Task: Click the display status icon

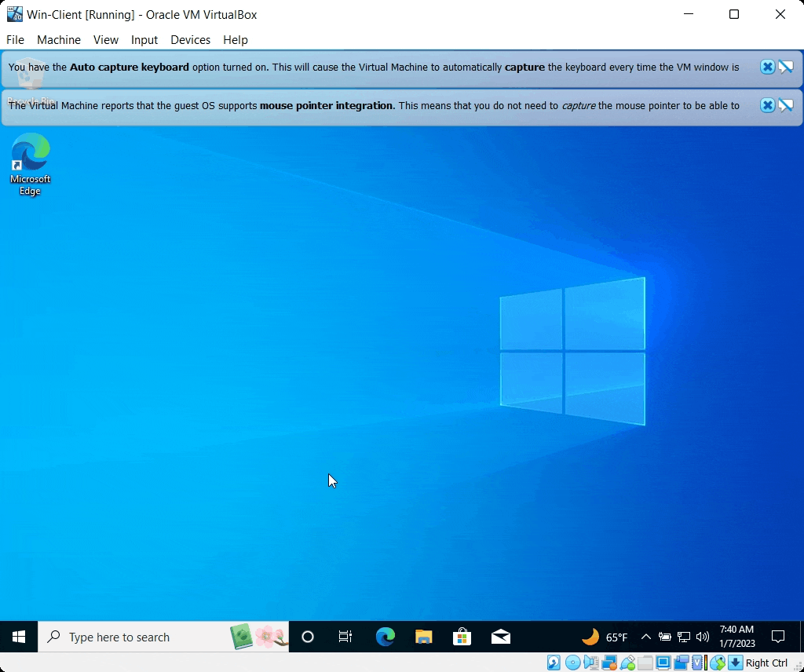Action: pos(663,663)
